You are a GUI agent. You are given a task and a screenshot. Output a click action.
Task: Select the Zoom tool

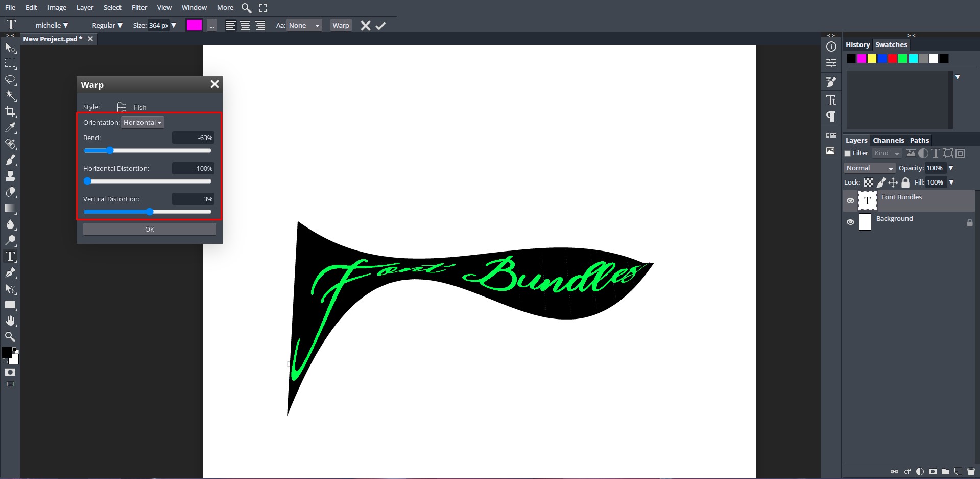point(10,337)
